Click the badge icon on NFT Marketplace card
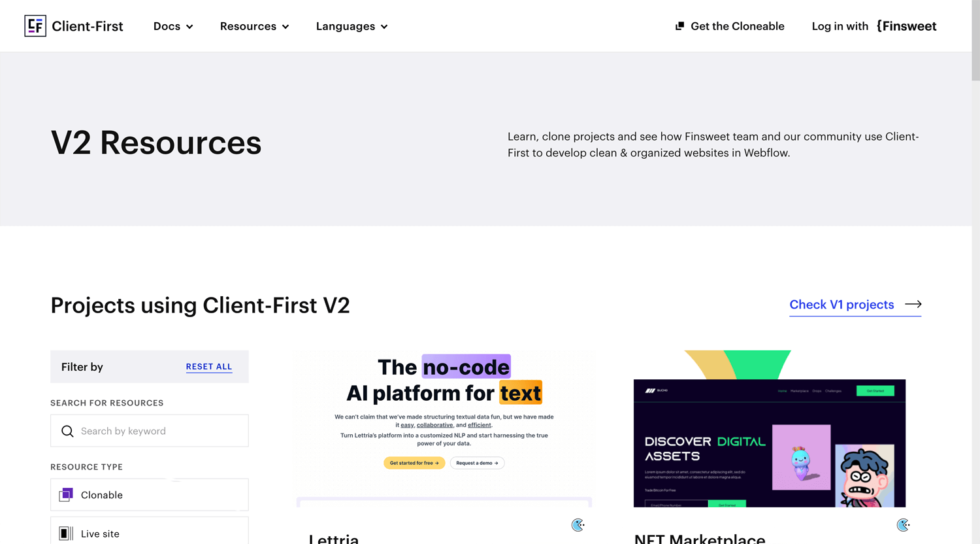The height and width of the screenshot is (544, 980). pos(903,525)
